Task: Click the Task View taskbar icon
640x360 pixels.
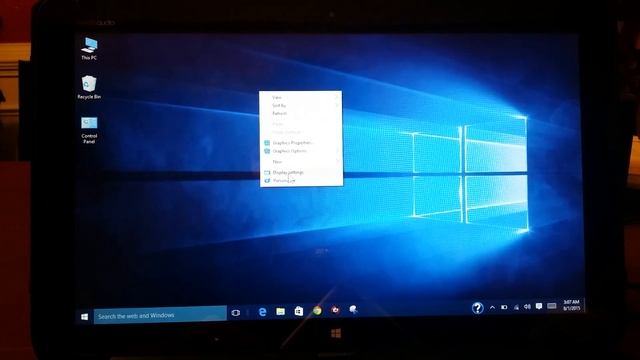Action: (x=236, y=313)
